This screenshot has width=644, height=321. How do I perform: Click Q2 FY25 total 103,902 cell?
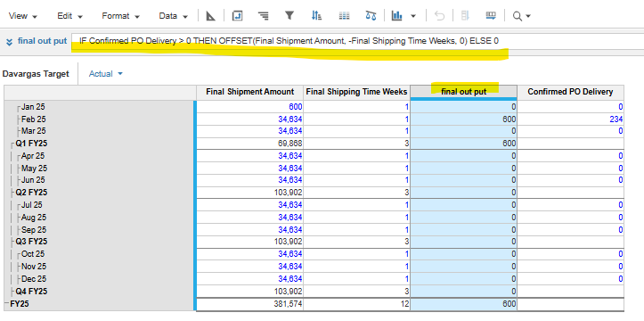click(249, 193)
